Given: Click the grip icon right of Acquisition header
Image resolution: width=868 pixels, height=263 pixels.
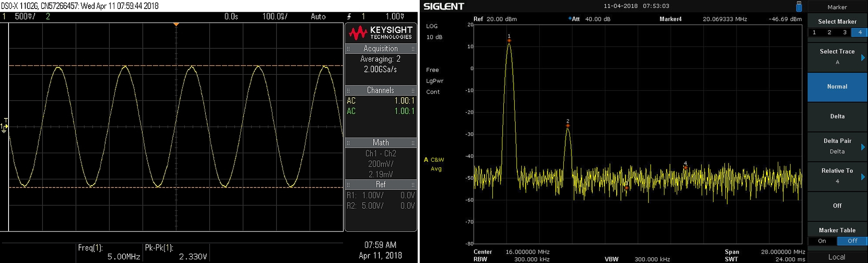Looking at the screenshot, I should 413,49.
